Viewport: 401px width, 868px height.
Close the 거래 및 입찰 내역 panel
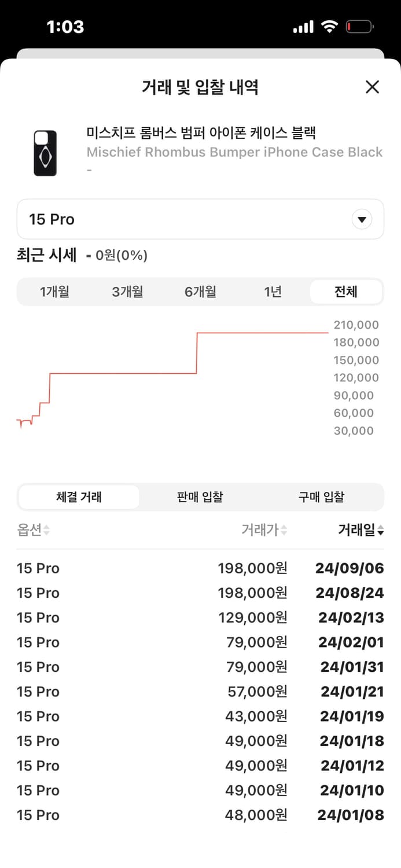point(373,87)
